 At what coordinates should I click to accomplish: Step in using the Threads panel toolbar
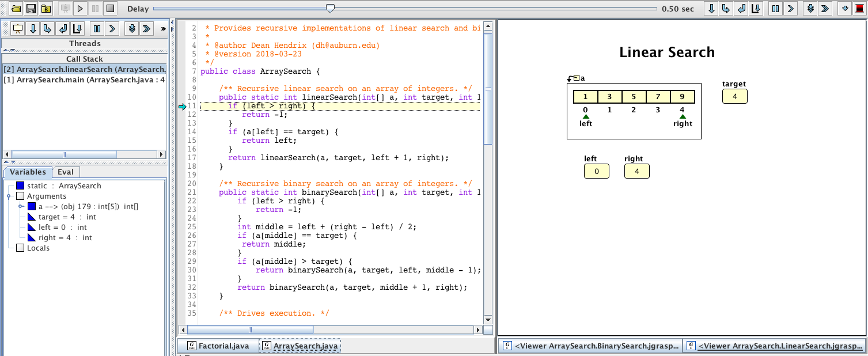coord(48,28)
